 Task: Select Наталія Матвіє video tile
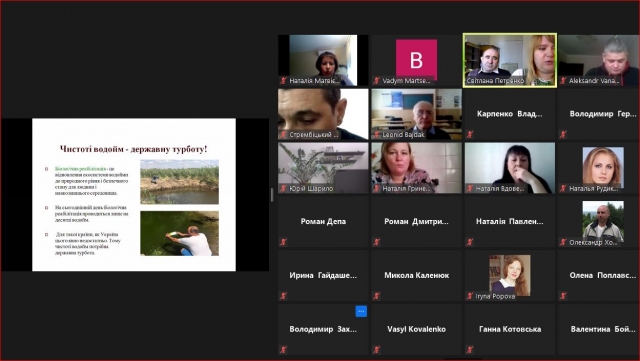pyautogui.click(x=323, y=60)
